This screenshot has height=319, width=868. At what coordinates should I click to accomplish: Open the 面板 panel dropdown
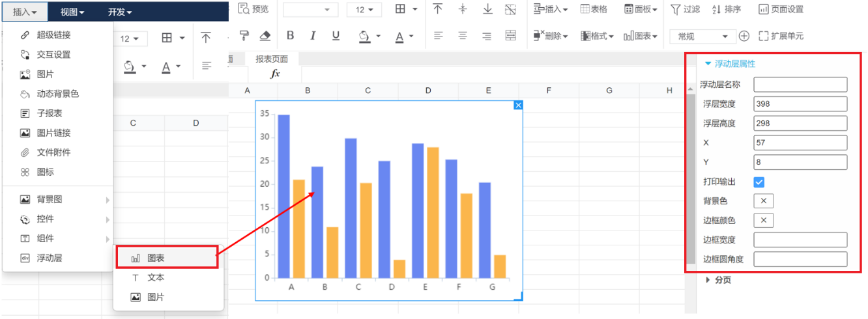pos(641,9)
